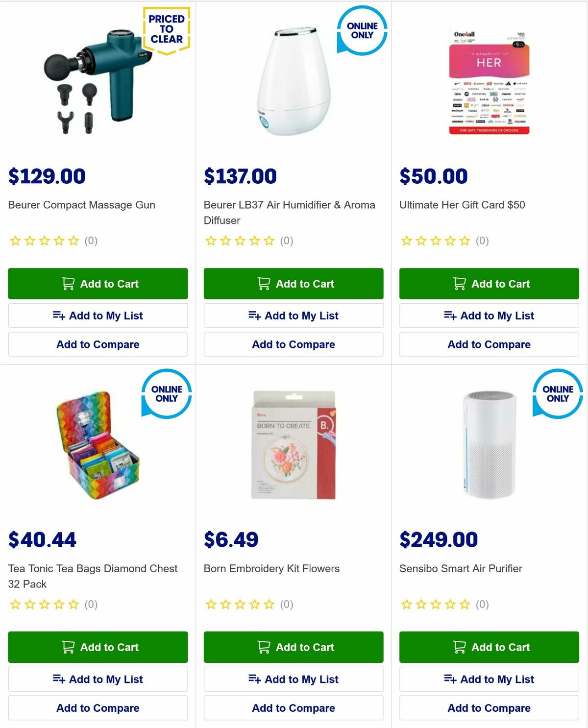Select a star rating for the Beurer Compact Massage Gun
The image size is (588, 728).
coord(43,241)
